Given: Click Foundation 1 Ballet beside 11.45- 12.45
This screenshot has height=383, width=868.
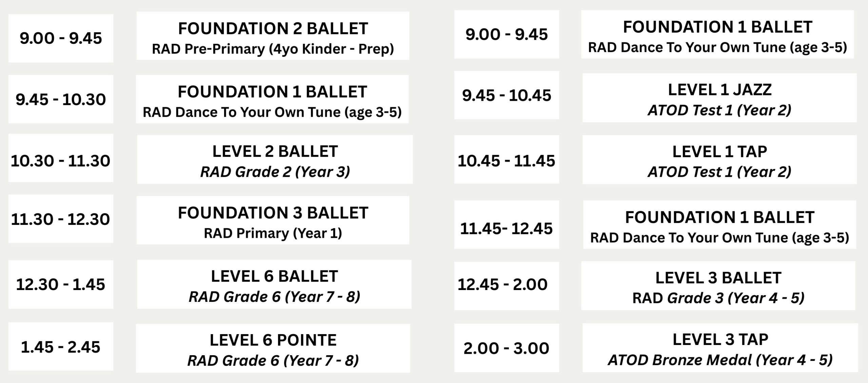Looking at the screenshot, I should coord(719,225).
